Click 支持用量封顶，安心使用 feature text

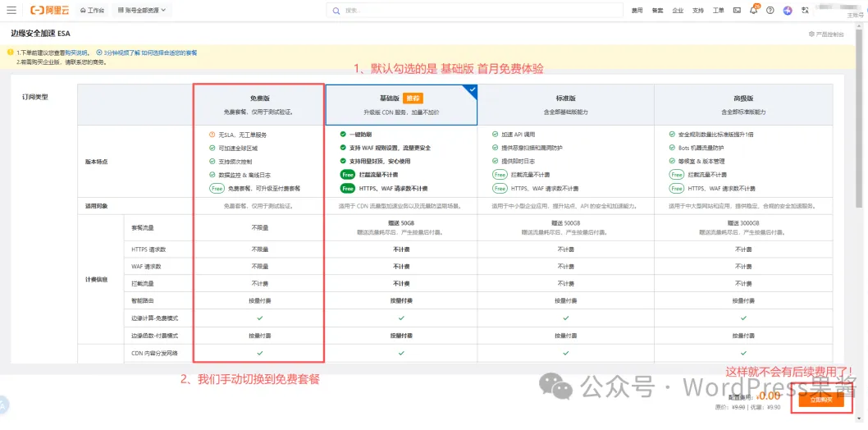click(x=380, y=162)
